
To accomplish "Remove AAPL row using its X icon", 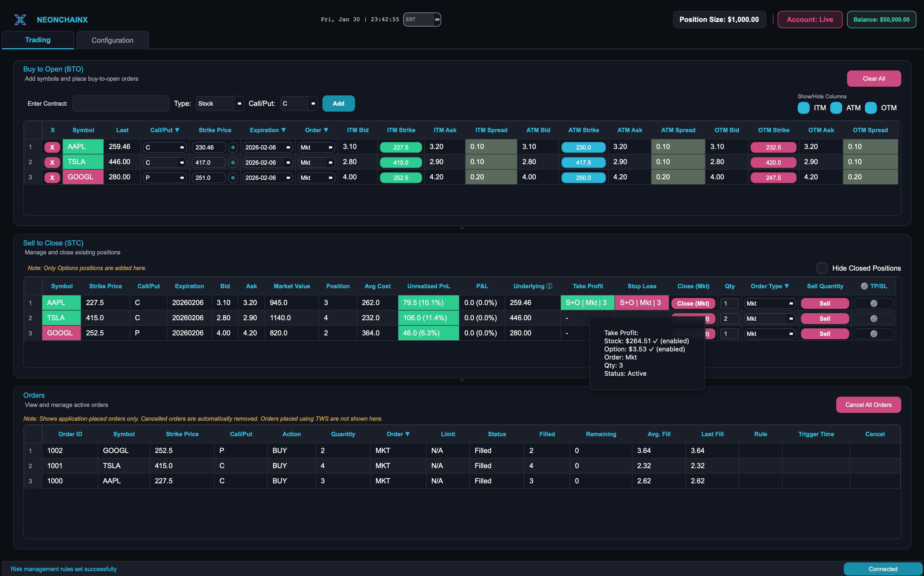I will (52, 147).
